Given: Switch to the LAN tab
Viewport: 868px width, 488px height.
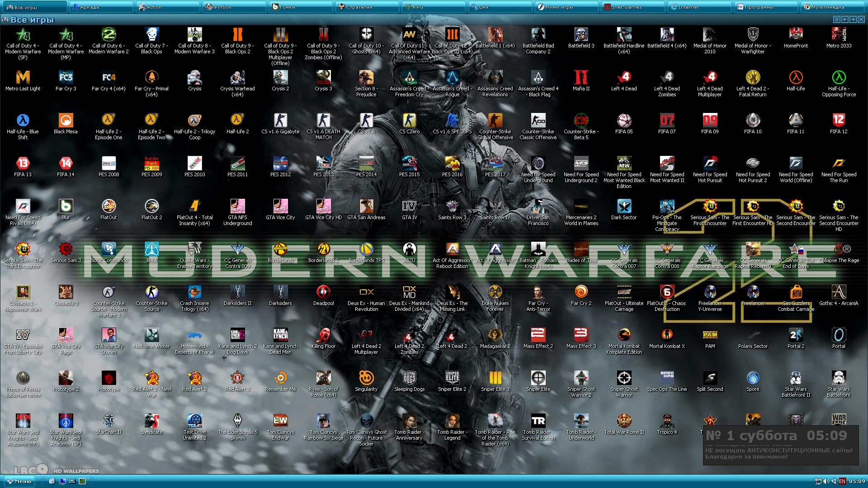Looking at the screenshot, I should click(500, 7).
